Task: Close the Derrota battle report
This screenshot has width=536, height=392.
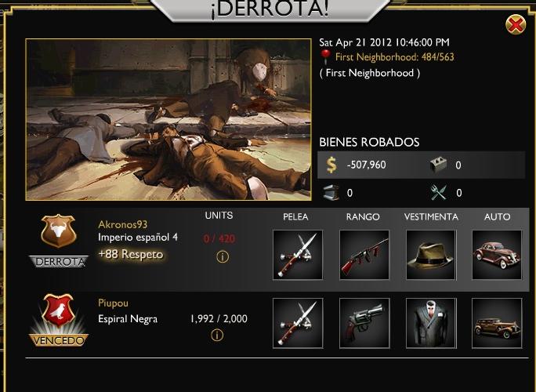Action: [516, 24]
